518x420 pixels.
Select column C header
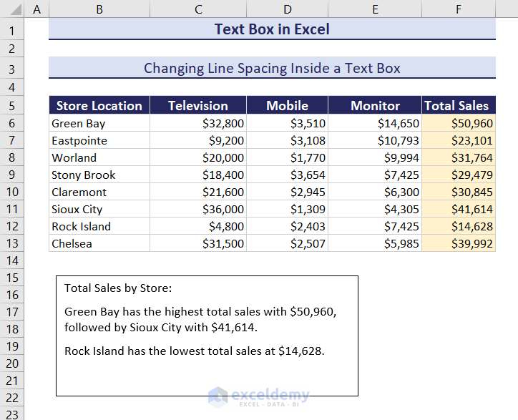(x=198, y=9)
